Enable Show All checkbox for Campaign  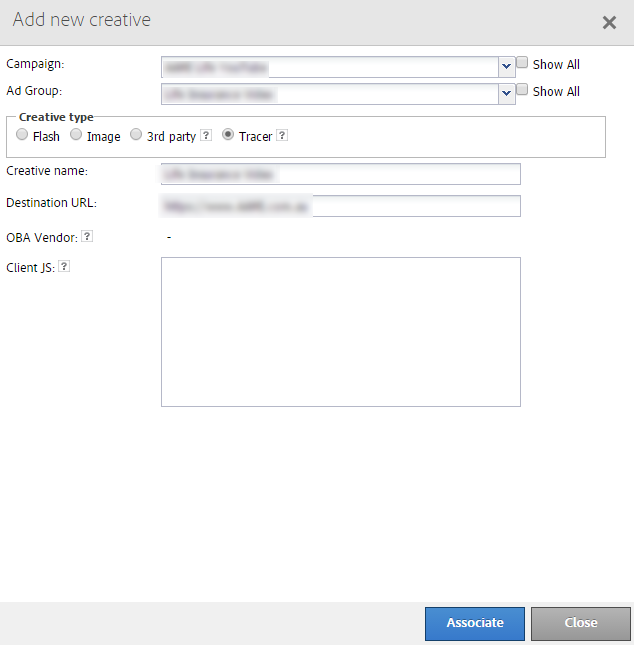tap(522, 63)
